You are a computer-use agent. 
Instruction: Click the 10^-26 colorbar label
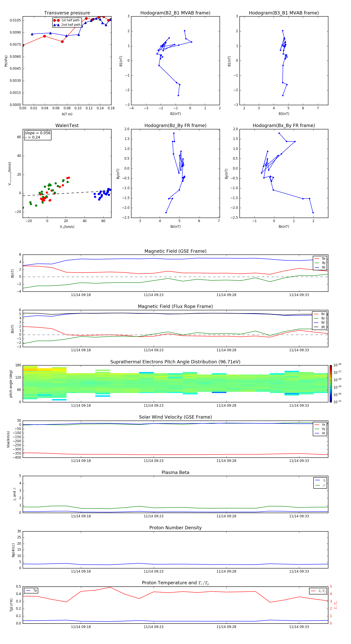[337, 365]
